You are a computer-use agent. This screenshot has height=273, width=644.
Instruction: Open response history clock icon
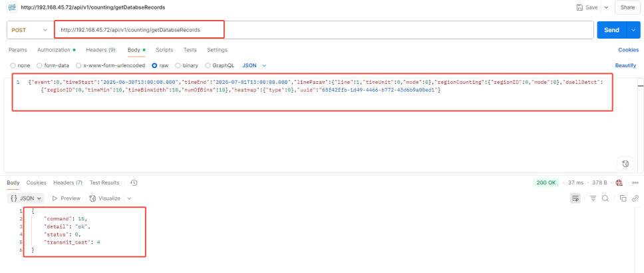coord(134,182)
